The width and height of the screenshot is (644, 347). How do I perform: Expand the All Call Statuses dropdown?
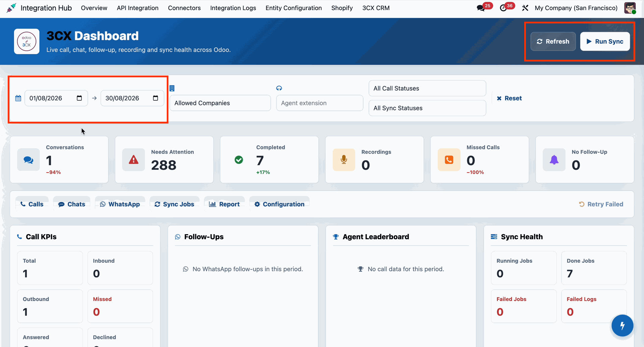[x=427, y=88]
